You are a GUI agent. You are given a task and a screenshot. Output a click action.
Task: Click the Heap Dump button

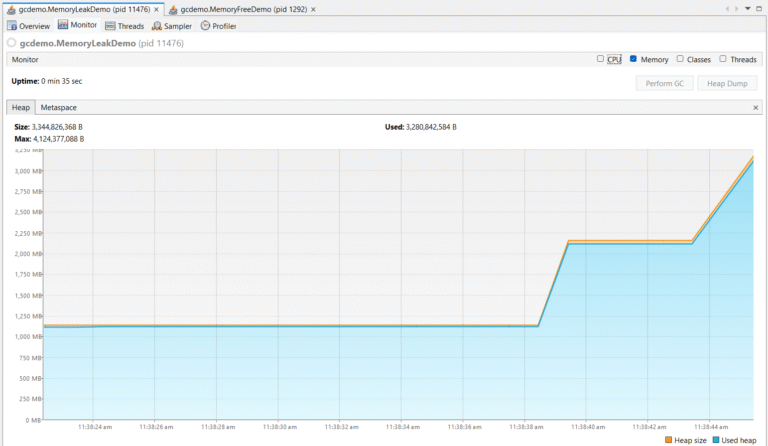point(727,83)
